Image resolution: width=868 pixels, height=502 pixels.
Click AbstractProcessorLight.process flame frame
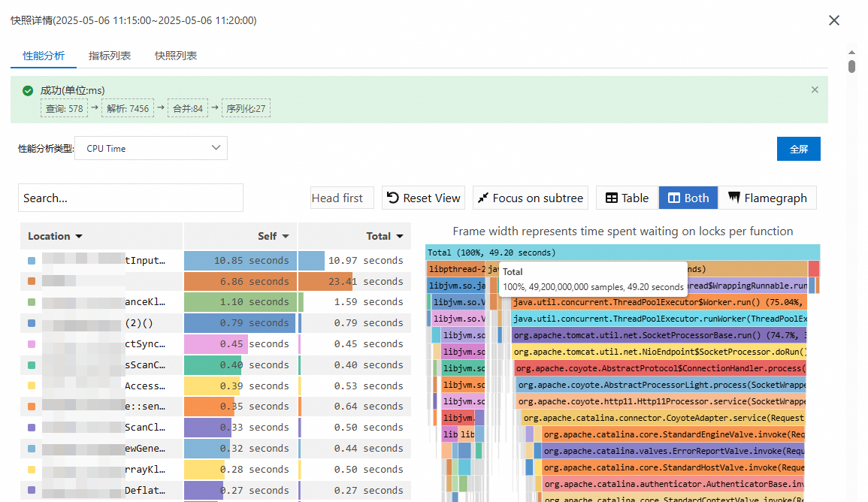coord(661,385)
